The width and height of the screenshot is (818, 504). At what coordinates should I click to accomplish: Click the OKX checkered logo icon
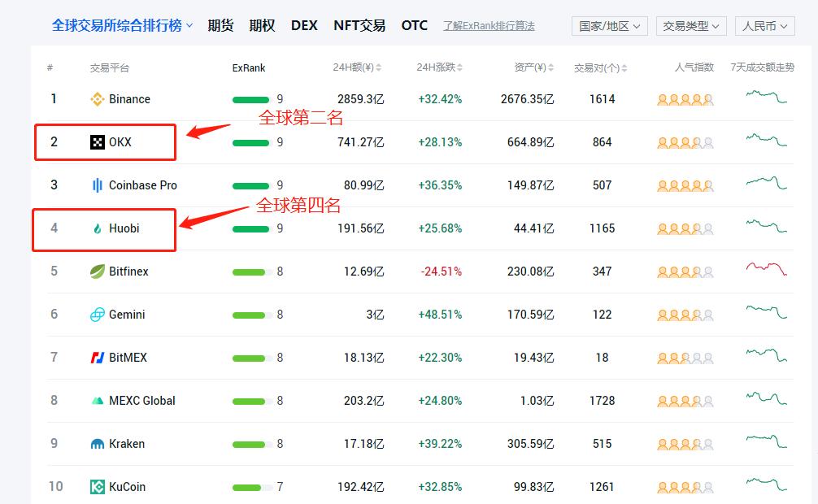(98, 142)
